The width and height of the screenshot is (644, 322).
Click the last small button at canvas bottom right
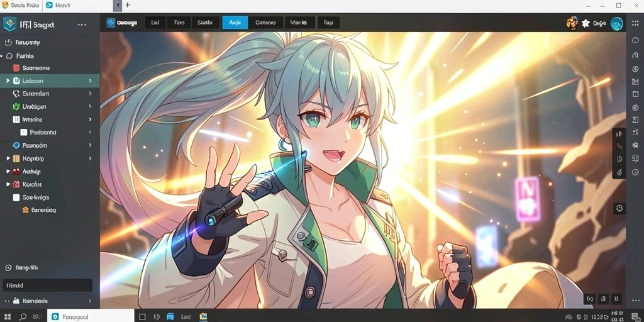click(617, 299)
